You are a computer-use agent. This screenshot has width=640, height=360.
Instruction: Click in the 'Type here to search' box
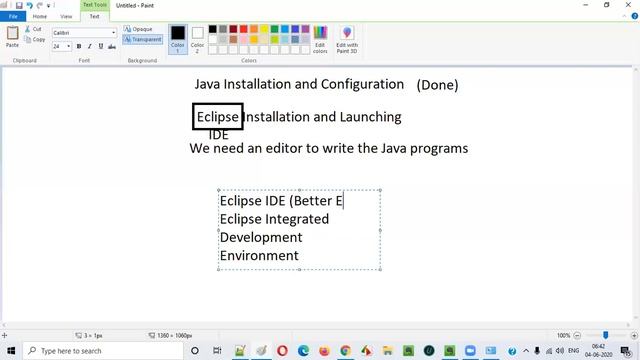pos(102,351)
